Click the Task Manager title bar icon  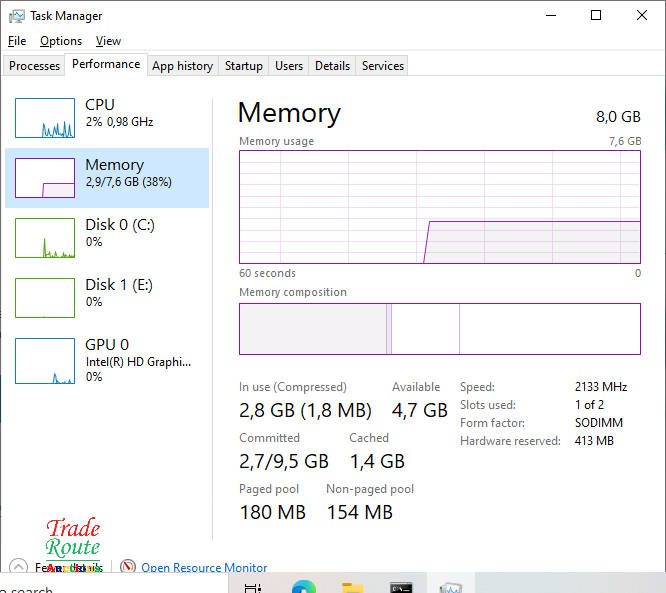tap(17, 16)
